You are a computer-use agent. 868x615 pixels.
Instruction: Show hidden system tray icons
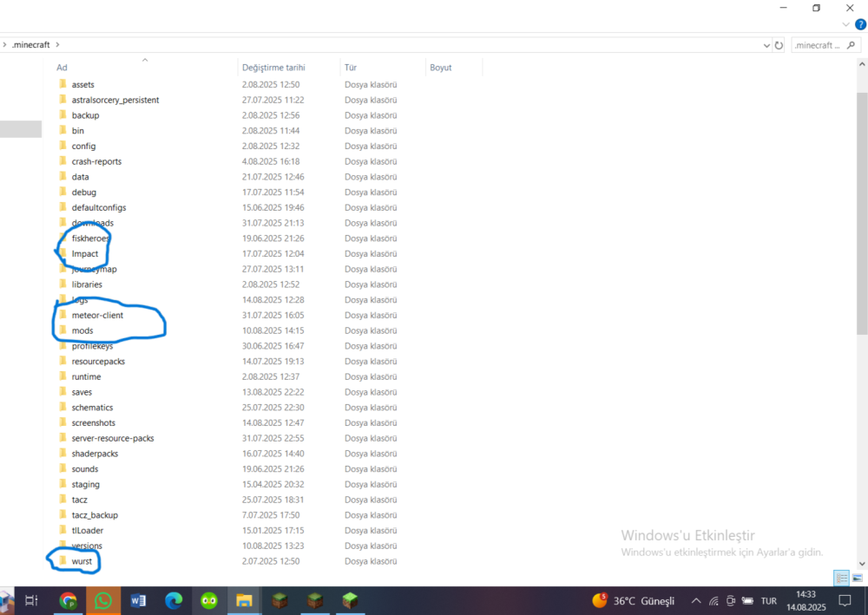point(696,601)
